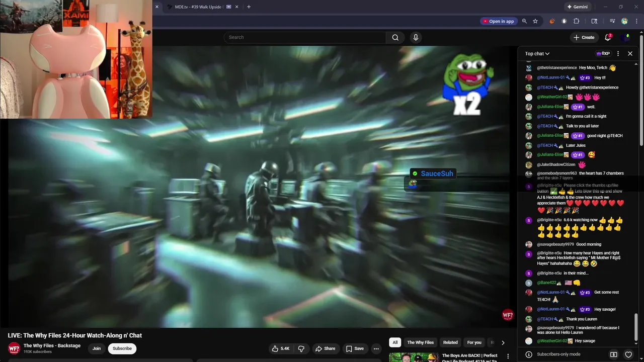The image size is (644, 362).
Task: Click username @Bane422 in chat
Action: (x=546, y=283)
